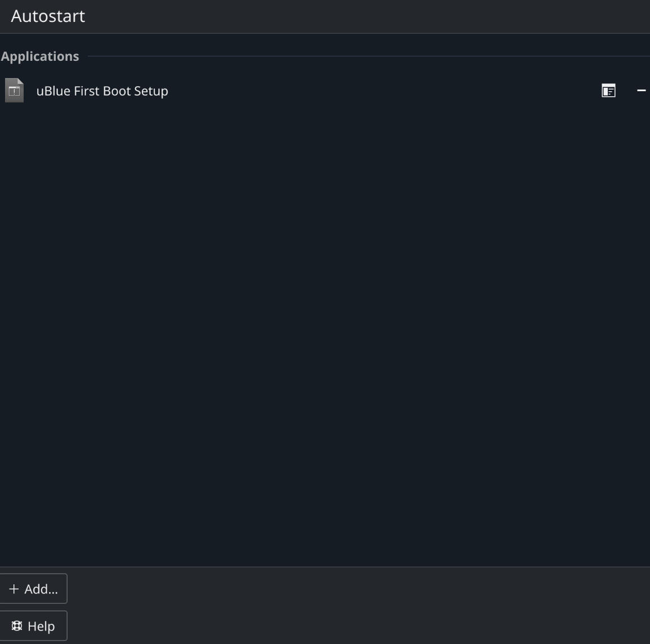The image size is (650, 644).
Task: Click the Autostart page title
Action: (x=48, y=16)
